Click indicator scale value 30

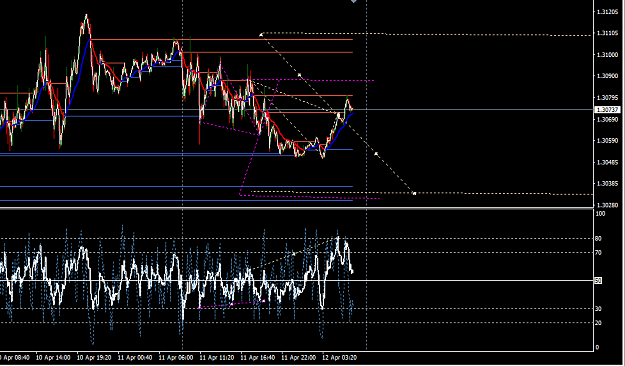598,309
